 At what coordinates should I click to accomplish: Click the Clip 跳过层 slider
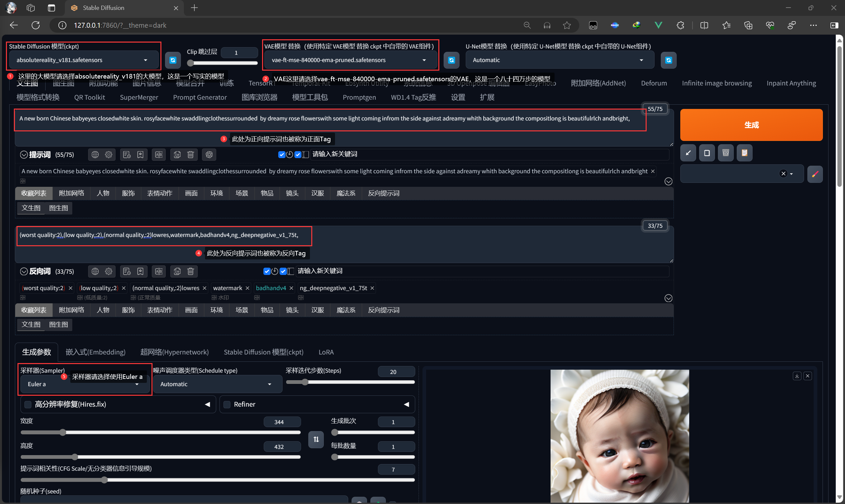point(222,63)
